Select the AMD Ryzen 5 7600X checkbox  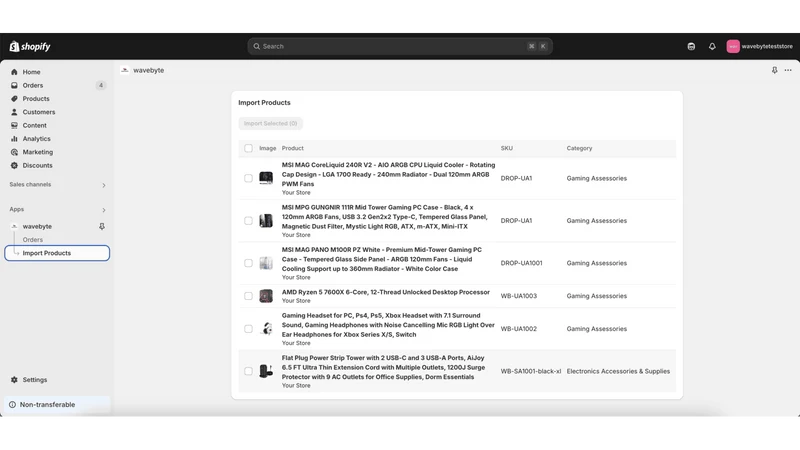click(248, 296)
